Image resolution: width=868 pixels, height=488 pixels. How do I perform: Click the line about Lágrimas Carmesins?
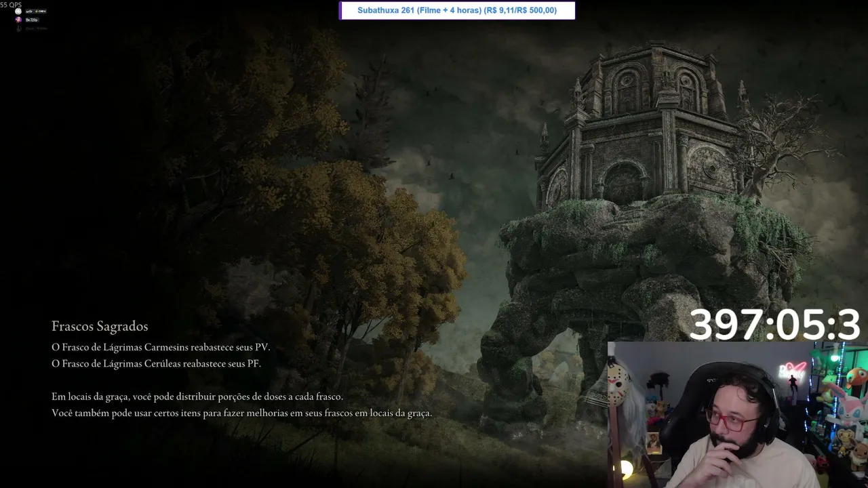[161, 347]
